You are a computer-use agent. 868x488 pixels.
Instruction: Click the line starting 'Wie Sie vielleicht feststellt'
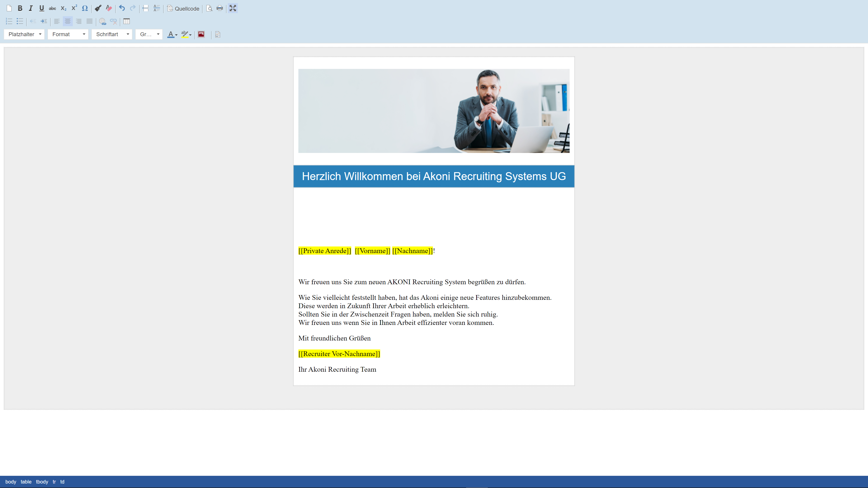pyautogui.click(x=425, y=297)
